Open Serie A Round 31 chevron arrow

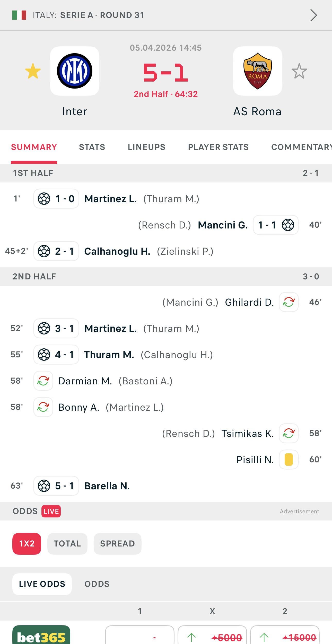pyautogui.click(x=313, y=15)
